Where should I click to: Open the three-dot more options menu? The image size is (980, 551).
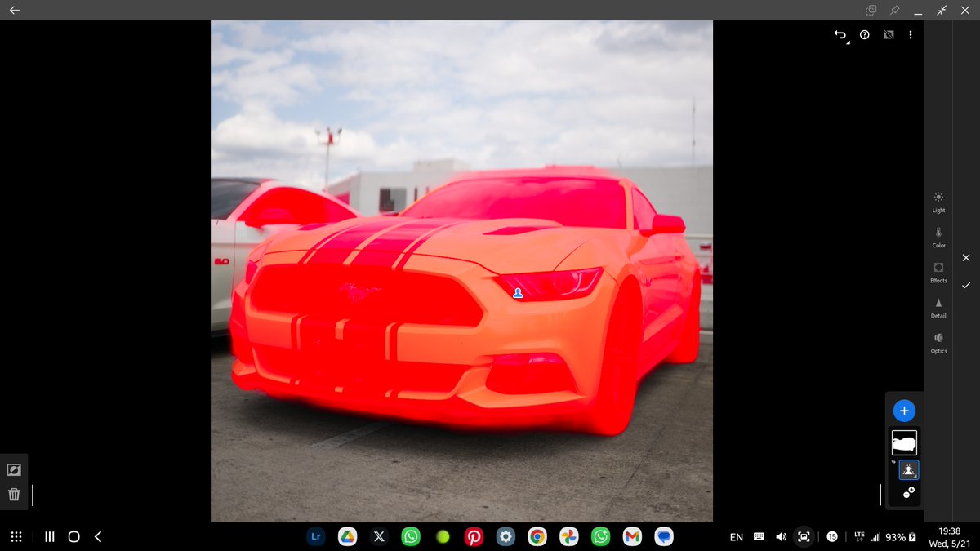(x=910, y=35)
